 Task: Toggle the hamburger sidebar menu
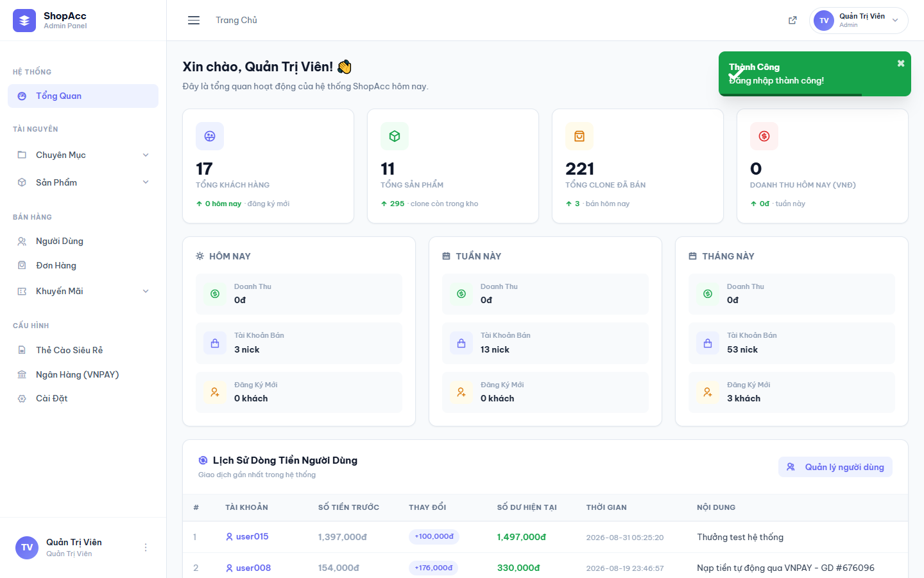pyautogui.click(x=194, y=21)
